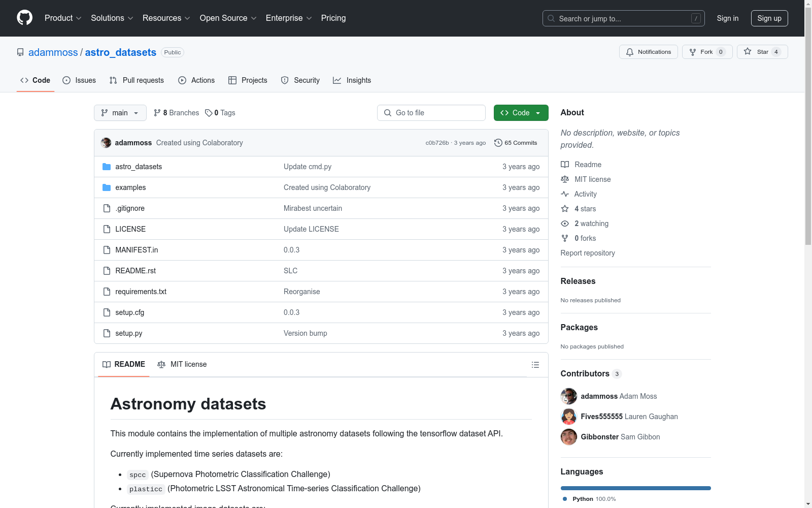Open the requirements.txt file
Image resolution: width=812 pixels, height=508 pixels.
(x=141, y=292)
